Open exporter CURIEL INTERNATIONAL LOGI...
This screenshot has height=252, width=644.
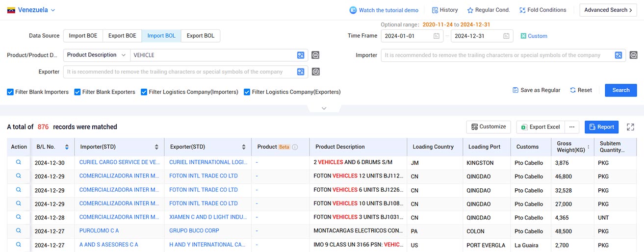207,162
